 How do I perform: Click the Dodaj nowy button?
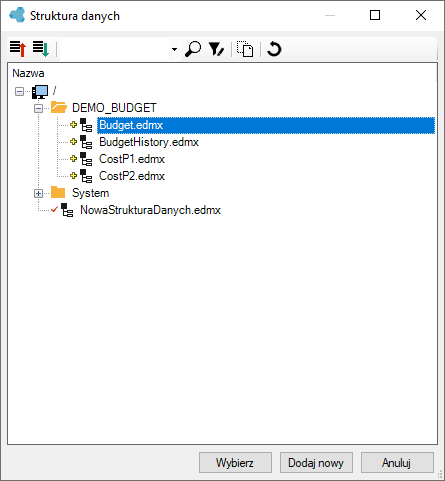[x=316, y=463]
